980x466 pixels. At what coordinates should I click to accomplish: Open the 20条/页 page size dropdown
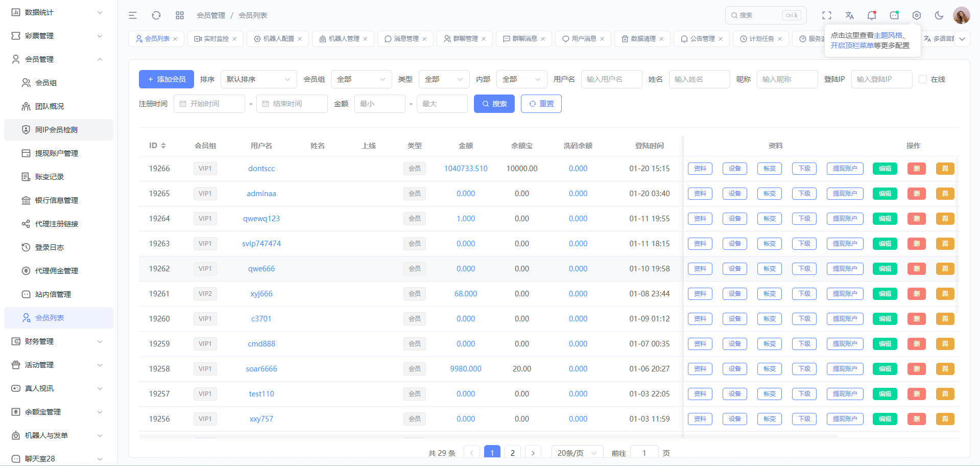578,453
